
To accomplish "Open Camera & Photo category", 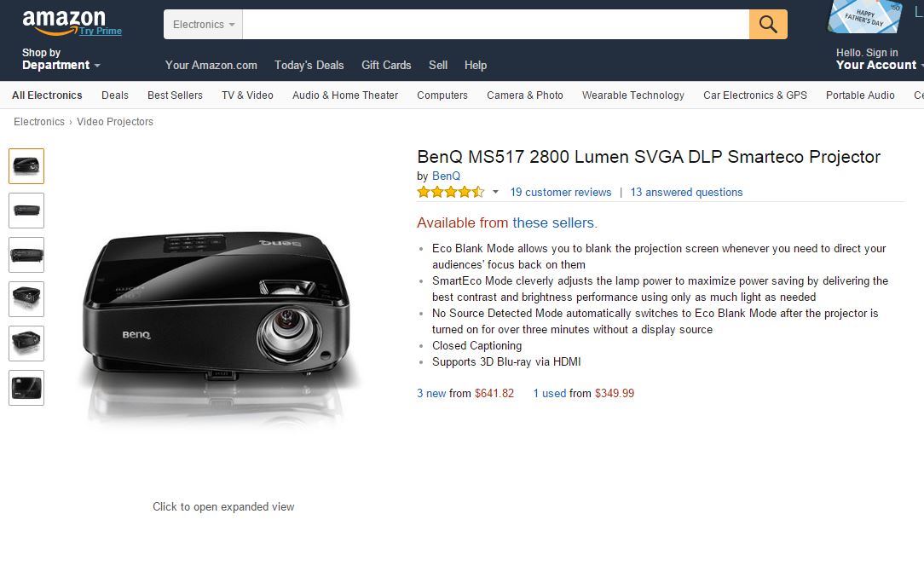I will click(x=525, y=95).
